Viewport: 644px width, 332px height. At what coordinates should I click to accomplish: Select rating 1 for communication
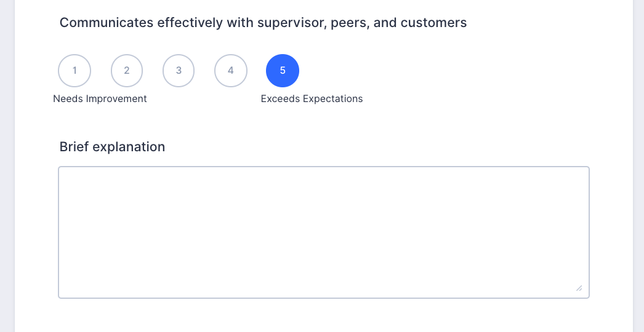[x=74, y=71]
